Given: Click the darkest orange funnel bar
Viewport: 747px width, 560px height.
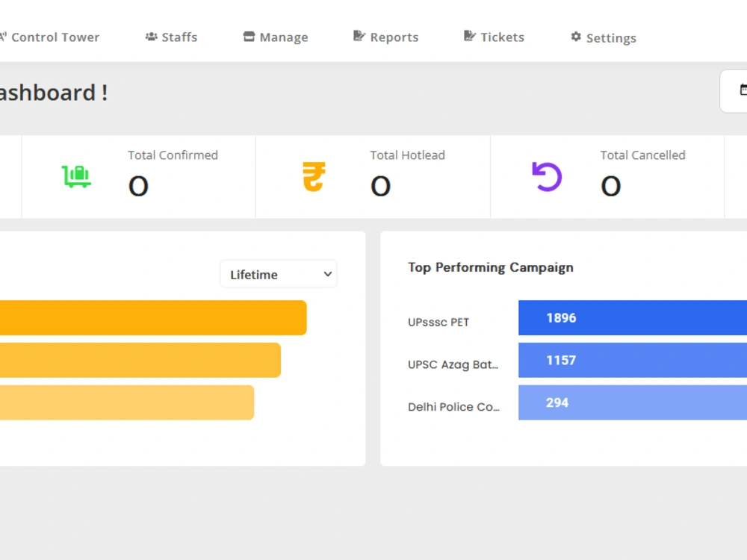Looking at the screenshot, I should (153, 317).
